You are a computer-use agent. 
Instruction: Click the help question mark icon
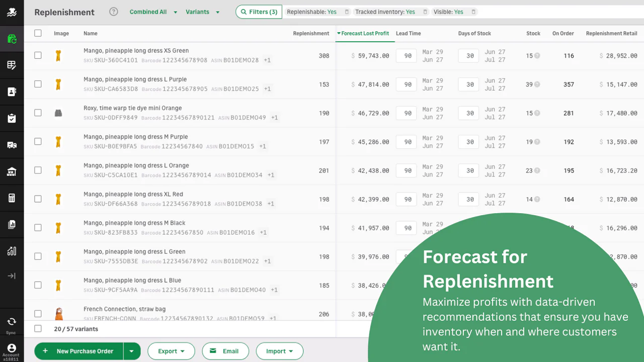click(114, 12)
